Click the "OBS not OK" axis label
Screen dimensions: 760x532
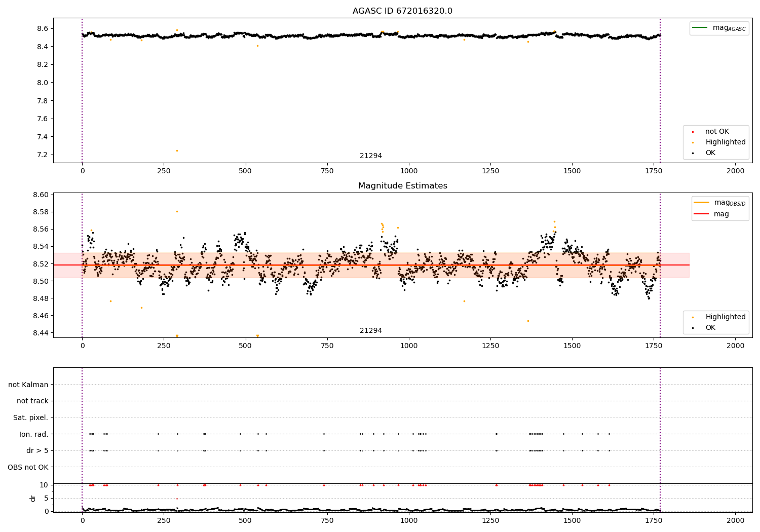point(28,467)
